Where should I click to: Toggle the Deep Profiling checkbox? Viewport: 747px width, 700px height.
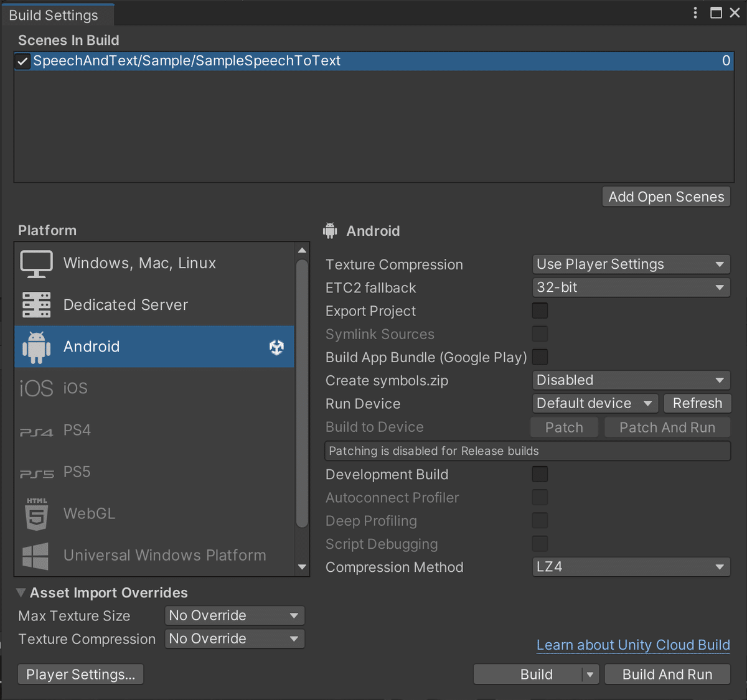coord(540,521)
